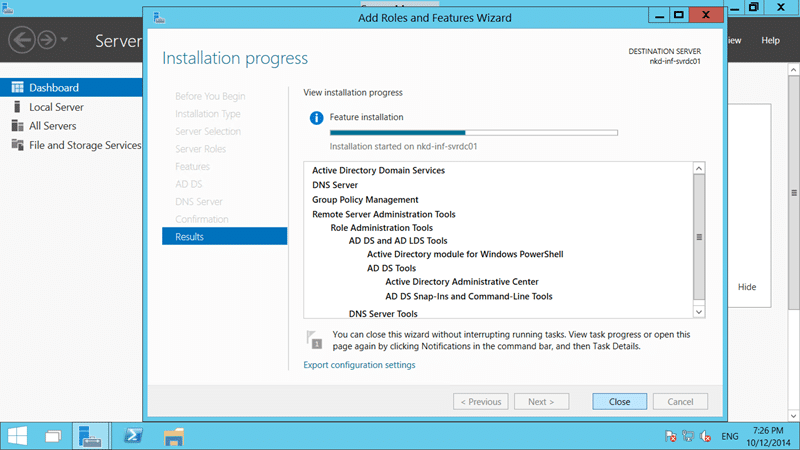Click Server Manager back arrow button
Screen dimensions: 800x450
[x=22, y=40]
